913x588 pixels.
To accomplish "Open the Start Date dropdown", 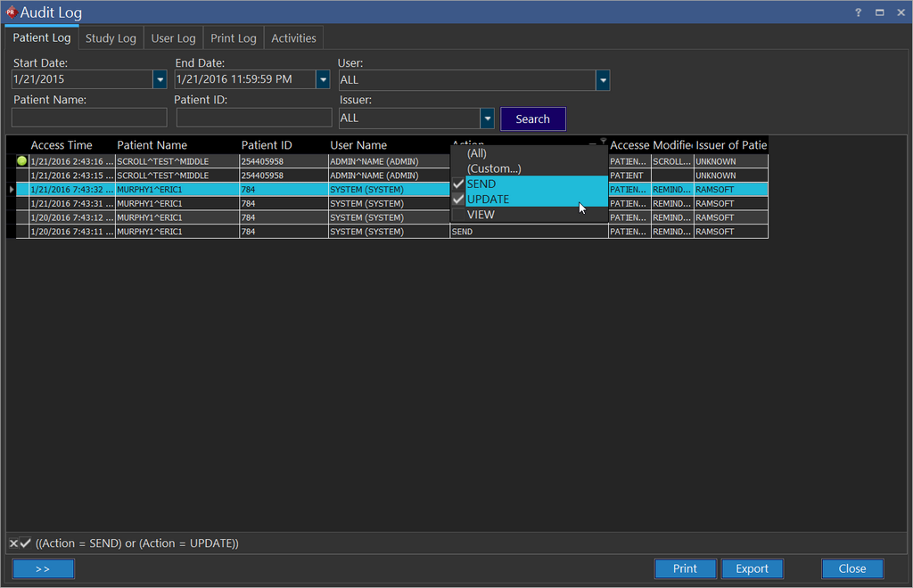I will tap(160, 80).
